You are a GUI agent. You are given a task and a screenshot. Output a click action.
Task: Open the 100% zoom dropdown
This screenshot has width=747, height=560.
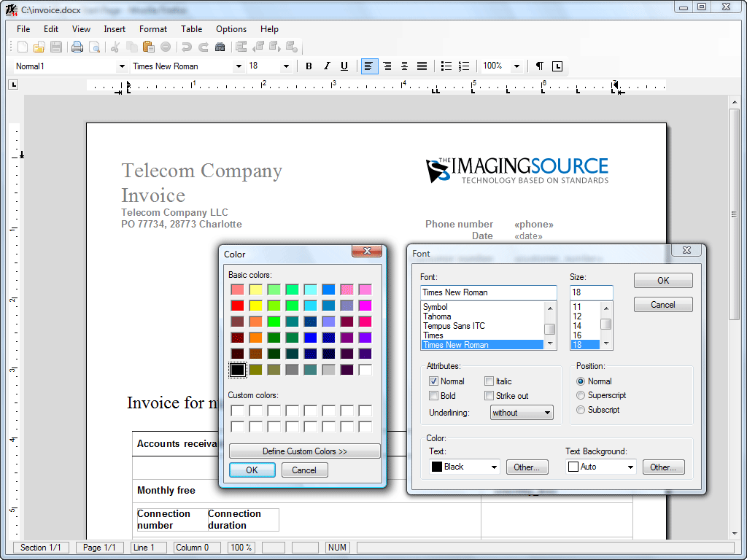pyautogui.click(x=517, y=66)
